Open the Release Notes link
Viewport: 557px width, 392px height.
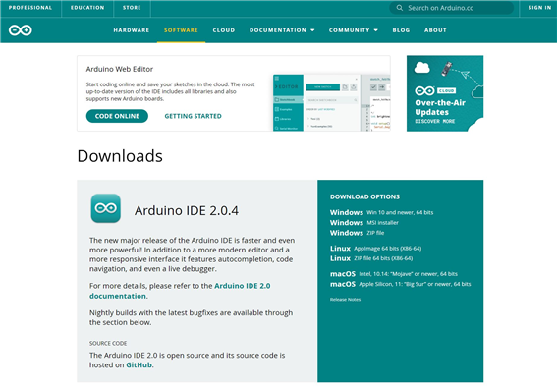point(345,300)
